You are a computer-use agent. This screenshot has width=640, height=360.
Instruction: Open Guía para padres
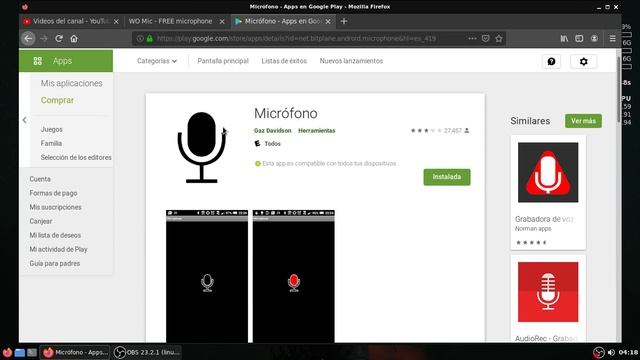coord(55,263)
